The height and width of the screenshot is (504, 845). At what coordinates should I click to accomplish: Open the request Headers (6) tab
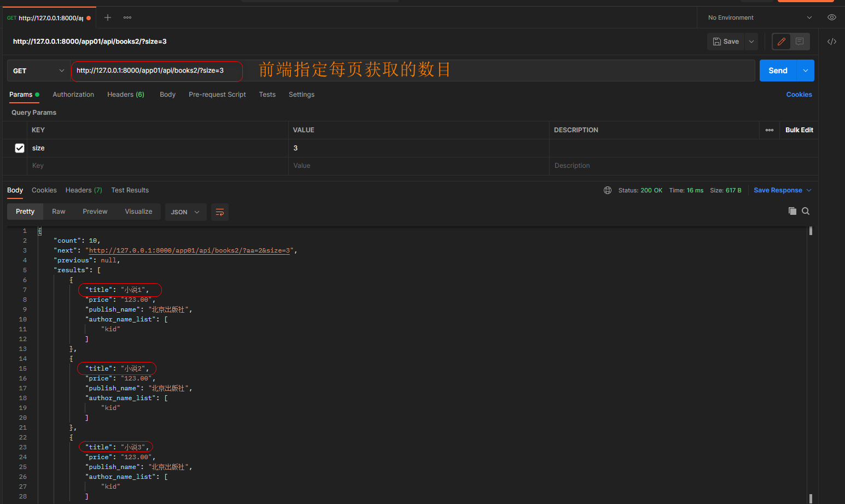pyautogui.click(x=126, y=95)
